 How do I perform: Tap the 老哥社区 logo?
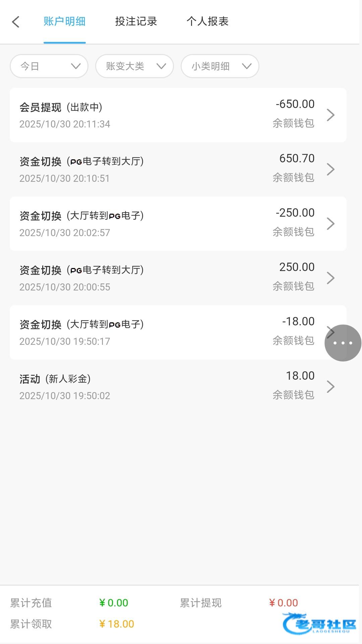319,624
